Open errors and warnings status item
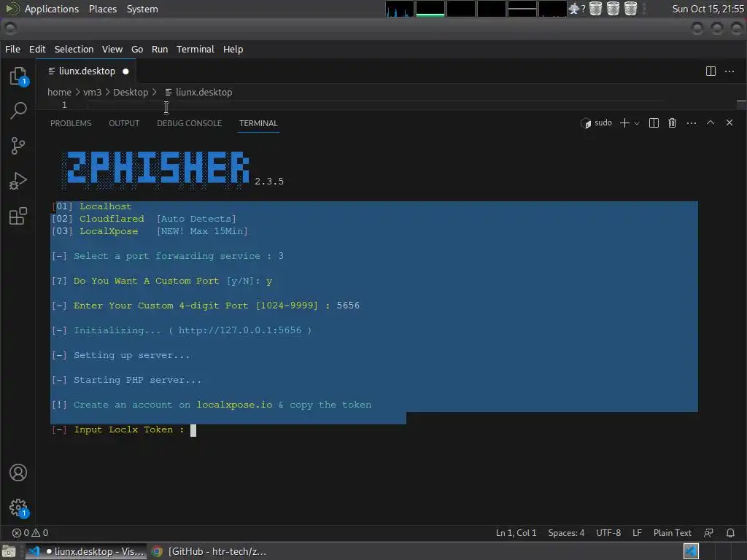This screenshot has width=747, height=560. tap(30, 532)
